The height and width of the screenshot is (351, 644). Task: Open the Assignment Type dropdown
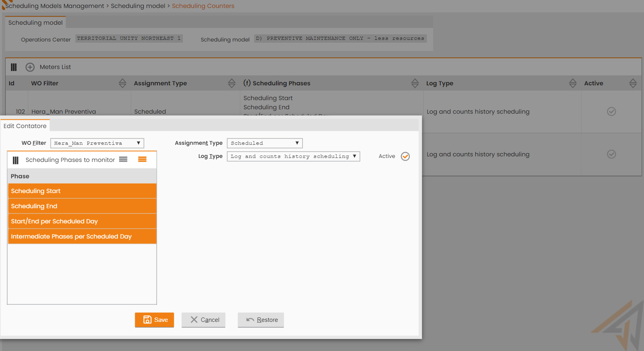[265, 143]
